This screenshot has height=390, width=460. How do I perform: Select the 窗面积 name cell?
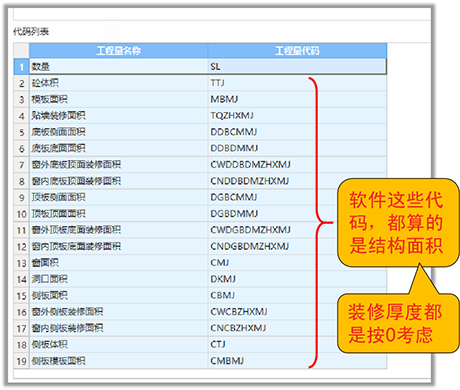[119, 262]
